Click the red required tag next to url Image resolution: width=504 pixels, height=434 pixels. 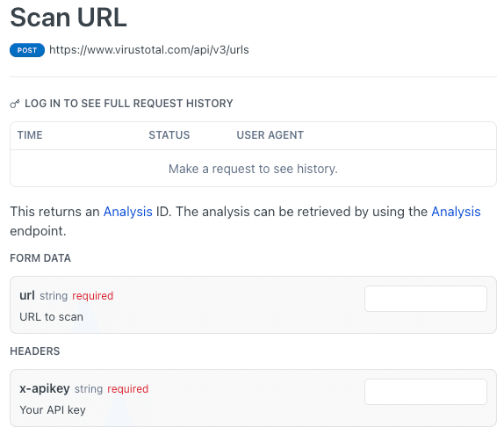92,296
